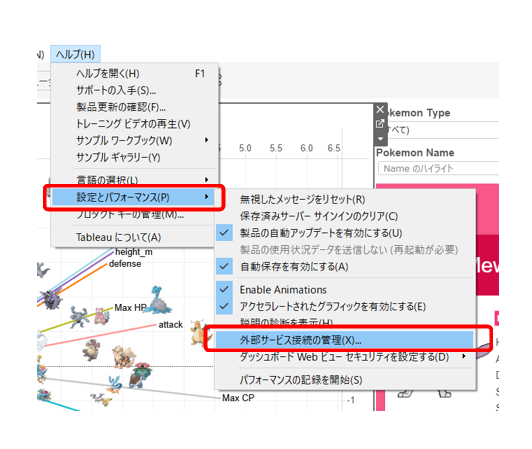This screenshot has height=449, width=532.
Task: Click the height_m line label
Action: [x=134, y=252]
